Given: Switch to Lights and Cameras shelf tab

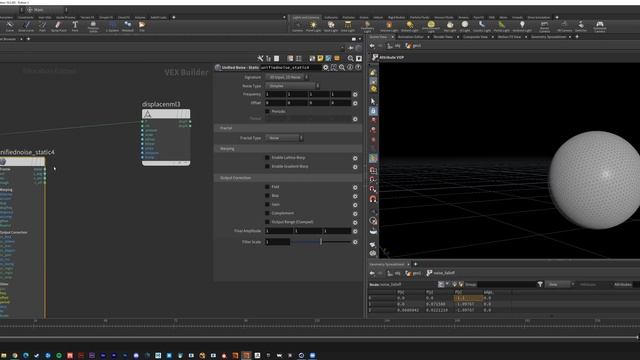Looking at the screenshot, I should tap(306, 18).
